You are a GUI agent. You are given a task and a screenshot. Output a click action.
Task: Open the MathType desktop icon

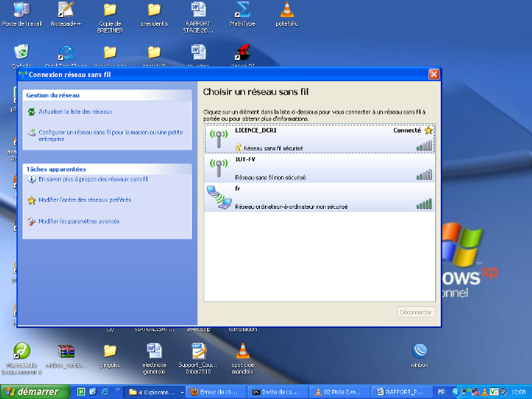(x=243, y=12)
